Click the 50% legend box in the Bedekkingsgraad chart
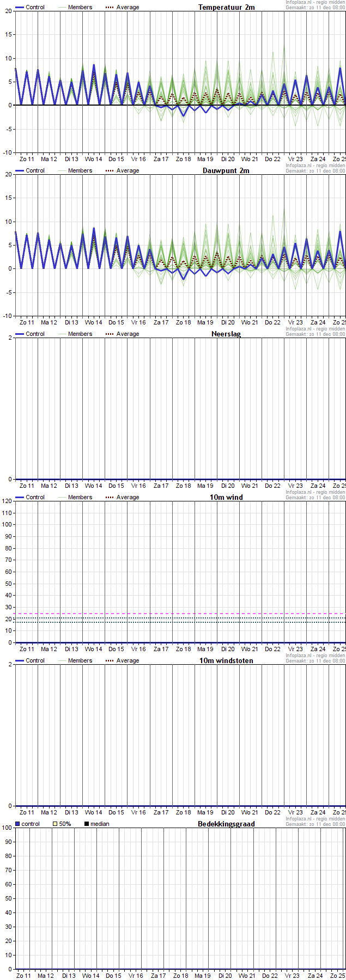 click(x=55, y=824)
